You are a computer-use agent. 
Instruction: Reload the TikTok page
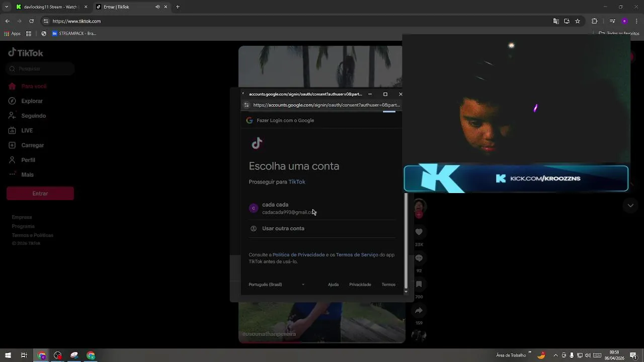tap(31, 21)
